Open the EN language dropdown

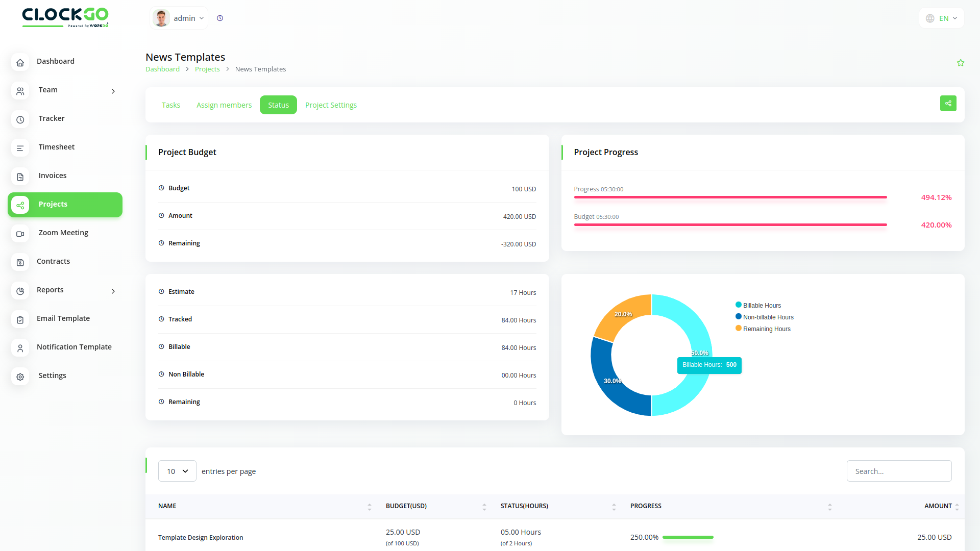(x=942, y=18)
